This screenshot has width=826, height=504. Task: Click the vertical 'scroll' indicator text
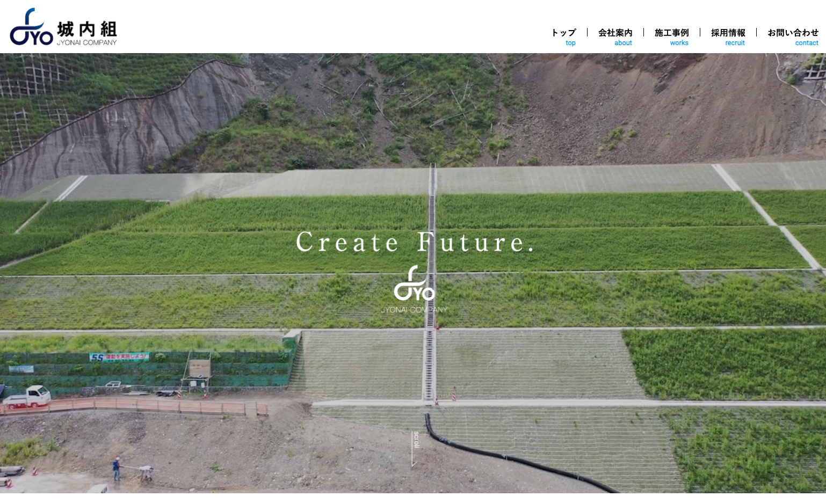tap(416, 440)
